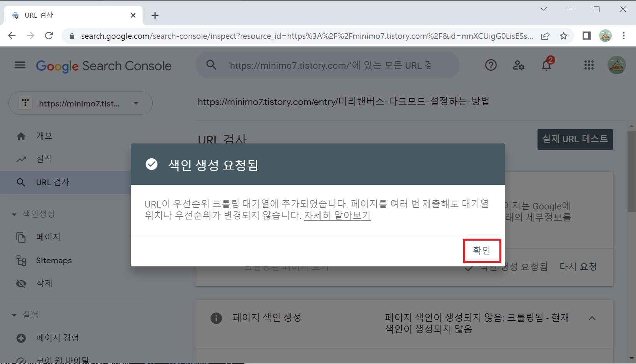Close the URL 검사 browser tab

[x=133, y=15]
